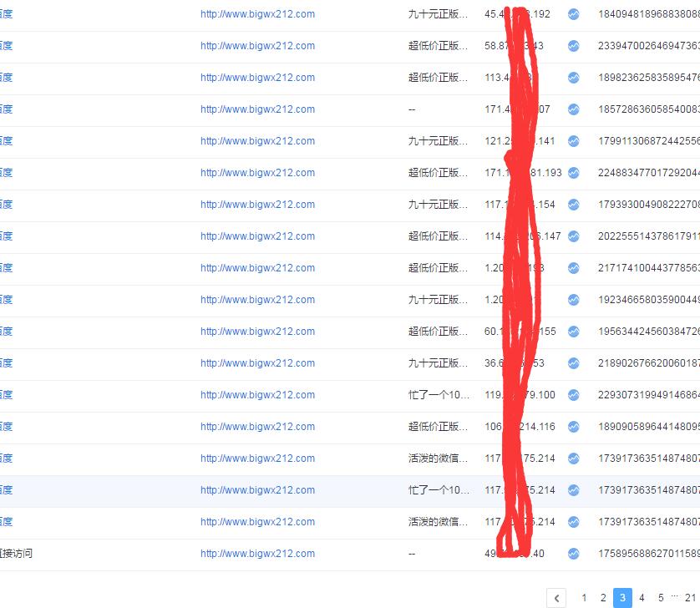Select visitor ID 218902676620060187
Screen dimensions: 700x608
(x=649, y=363)
